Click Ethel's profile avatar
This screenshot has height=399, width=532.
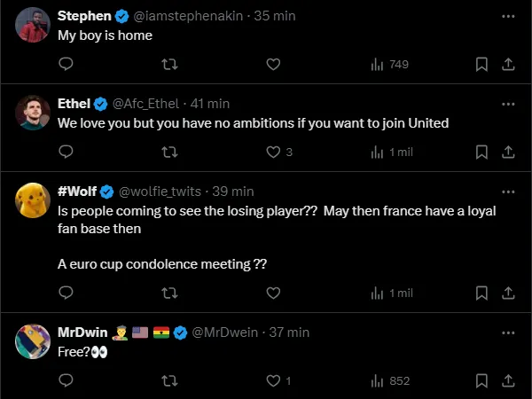pyautogui.click(x=33, y=112)
